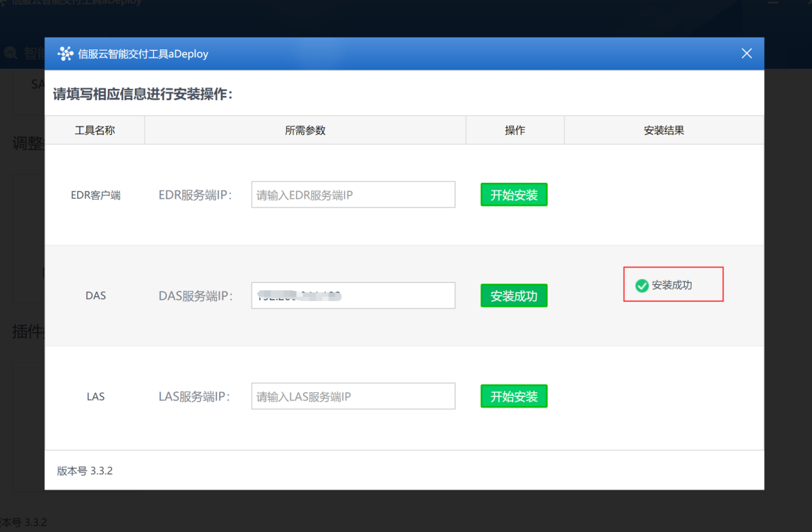Viewport: 812px width, 532px height.
Task: Click the LAS tool name cell
Action: click(96, 397)
